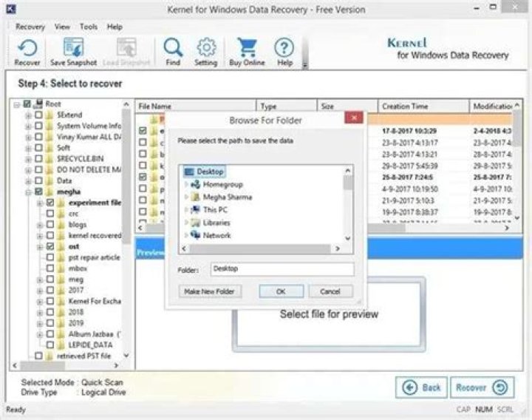Click the Type column header
This screenshot has height=420, width=532.
point(287,106)
